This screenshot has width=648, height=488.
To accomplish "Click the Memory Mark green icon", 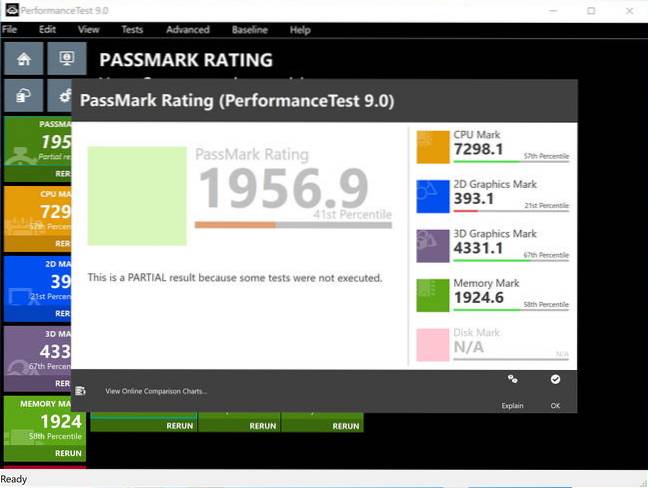I will 432,295.
